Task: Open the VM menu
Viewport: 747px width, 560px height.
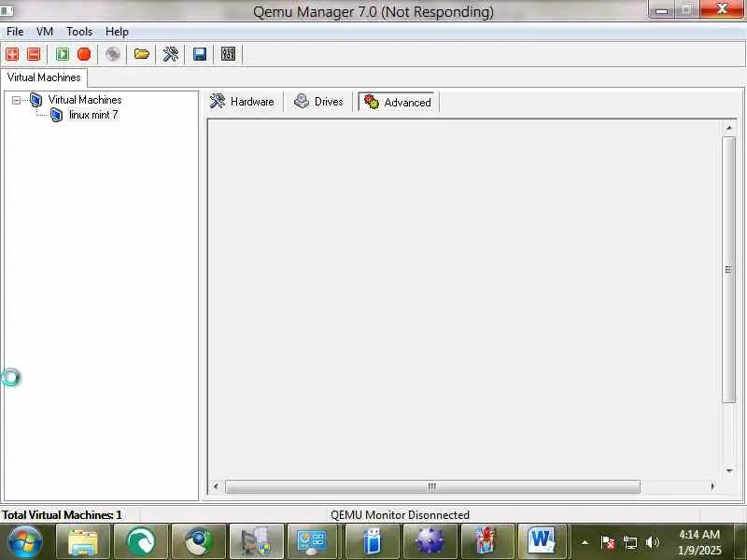Action: pos(45,32)
